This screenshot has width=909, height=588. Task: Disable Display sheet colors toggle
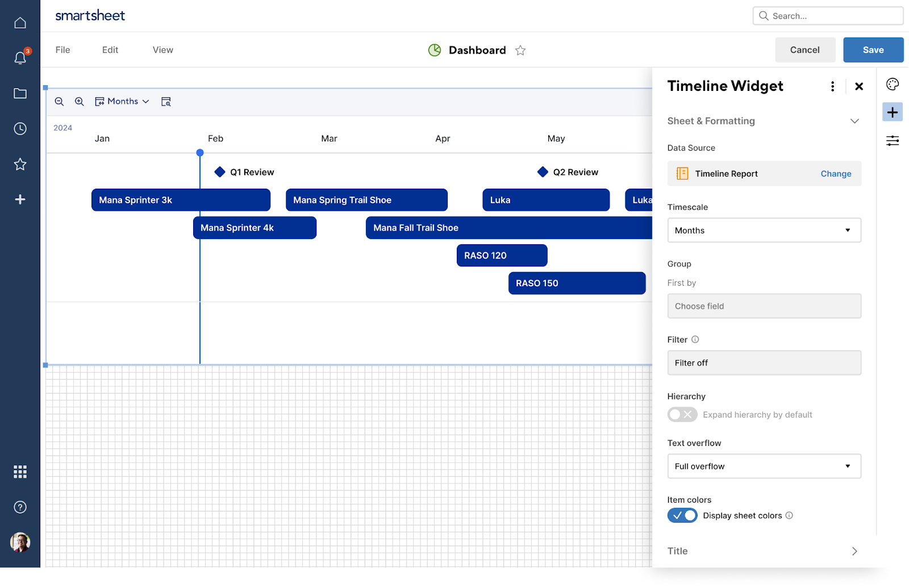[682, 515]
